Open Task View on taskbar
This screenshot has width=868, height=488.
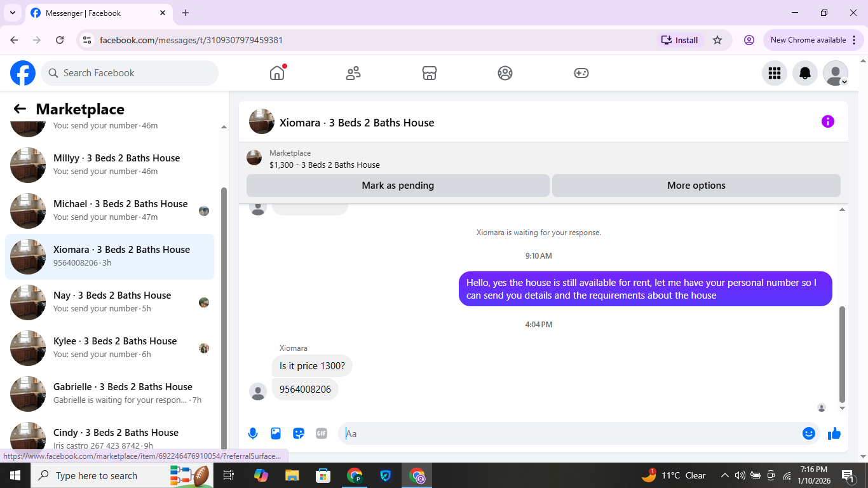point(229,475)
